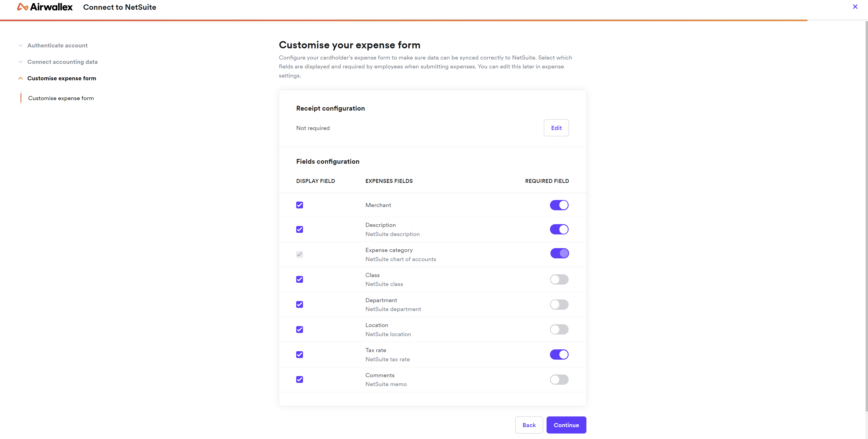Go back to the previous step
The width and height of the screenshot is (868, 439).
[x=529, y=425]
